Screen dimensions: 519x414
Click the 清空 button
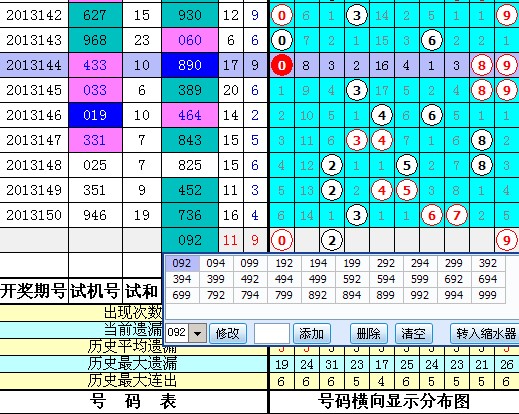click(x=414, y=333)
